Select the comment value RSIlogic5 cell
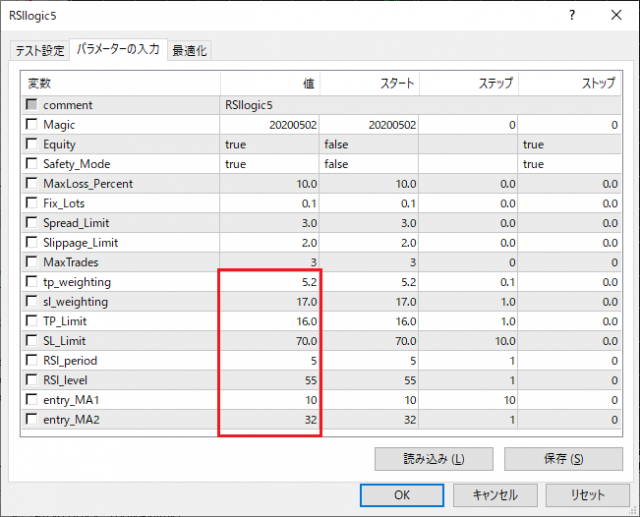640x517 pixels. [x=420, y=105]
